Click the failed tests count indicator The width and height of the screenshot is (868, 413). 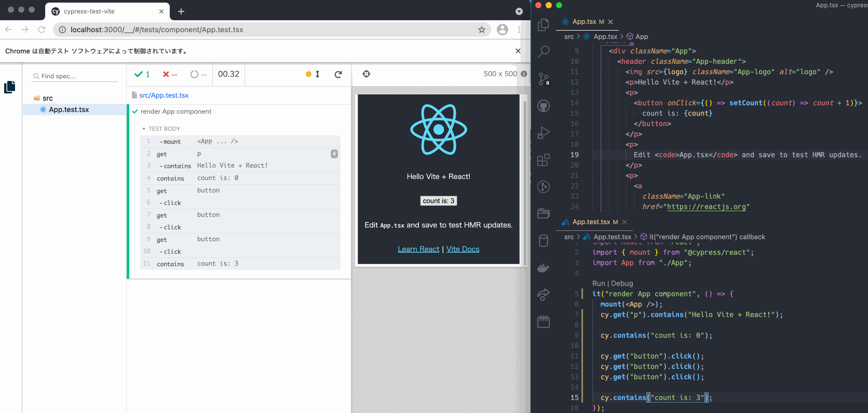point(170,74)
